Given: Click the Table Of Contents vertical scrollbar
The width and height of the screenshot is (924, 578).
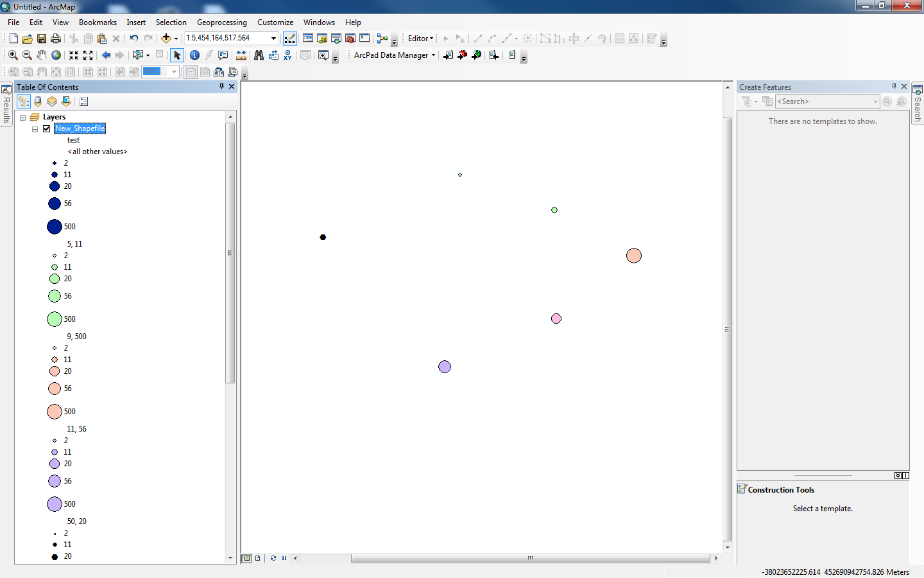Looking at the screenshot, I should [x=230, y=253].
